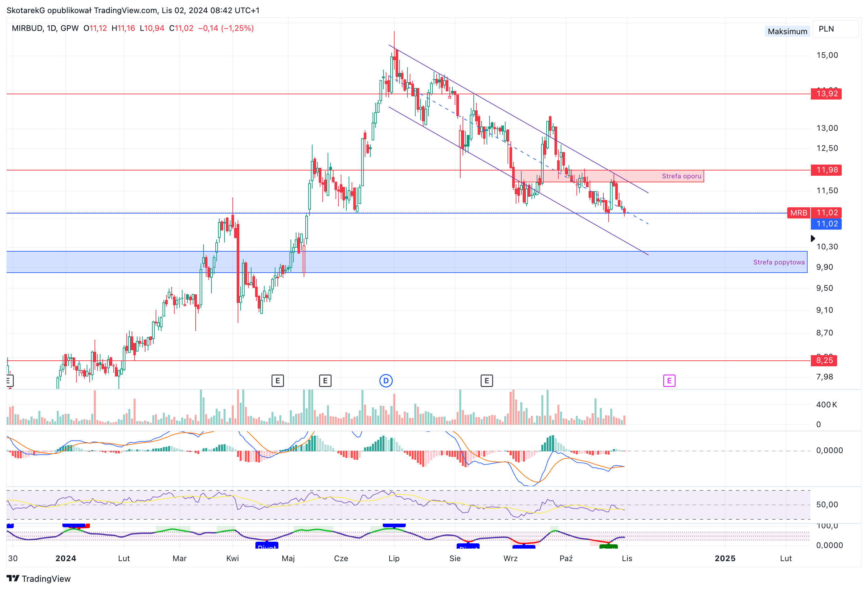The width and height of the screenshot is (868, 590).
Task: Click the 2024 label on time axis
Action: click(66, 558)
